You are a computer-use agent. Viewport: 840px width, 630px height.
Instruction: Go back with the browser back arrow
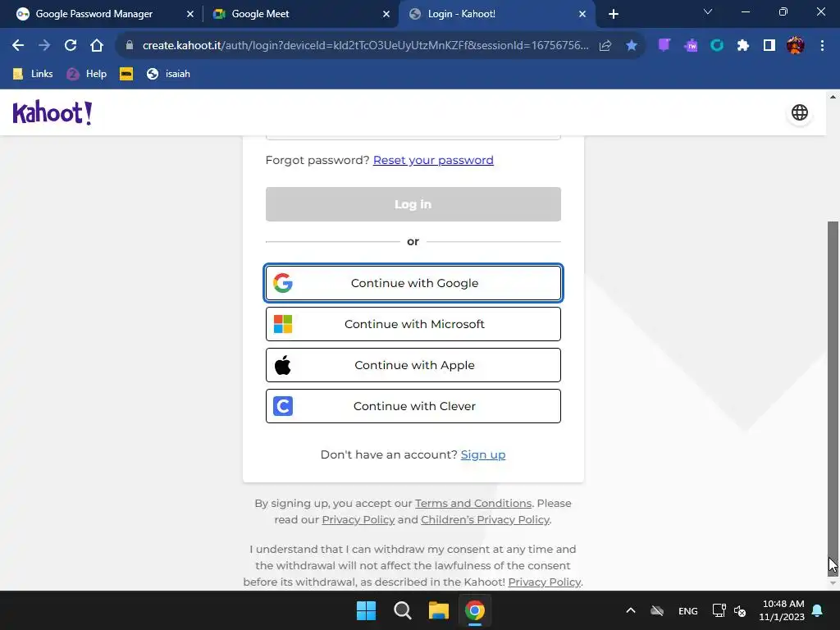point(18,46)
